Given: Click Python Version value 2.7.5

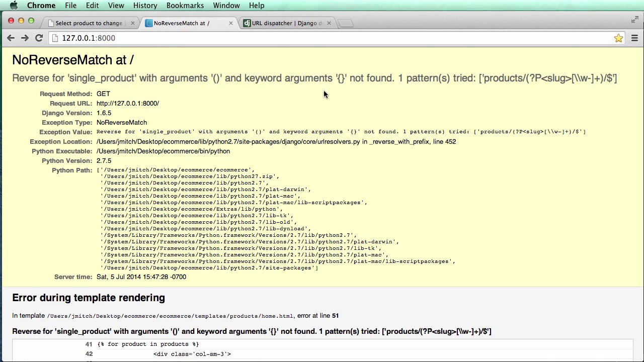Looking at the screenshot, I should 104,161.
